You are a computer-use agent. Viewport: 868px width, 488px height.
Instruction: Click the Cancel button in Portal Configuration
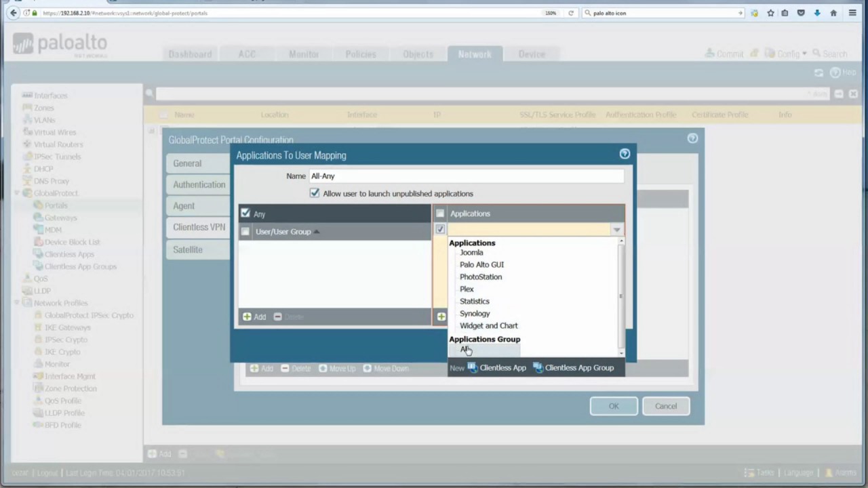[x=666, y=406]
